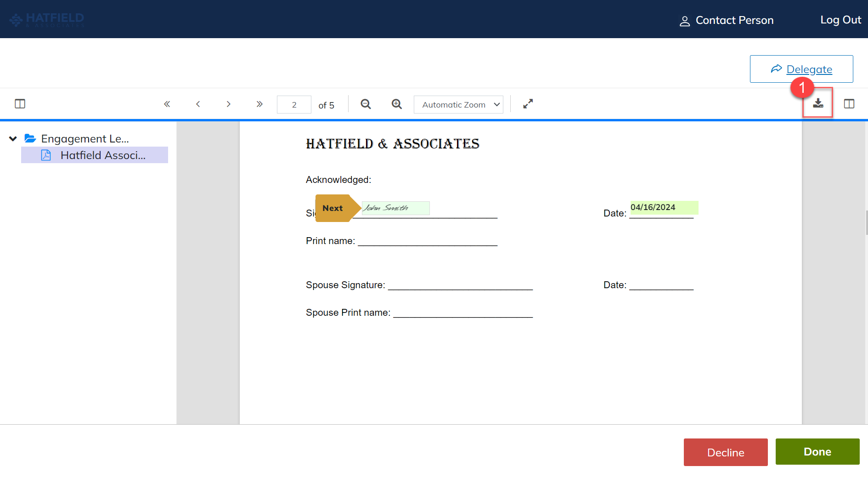Toggle the sidebar panel visibility

20,104
